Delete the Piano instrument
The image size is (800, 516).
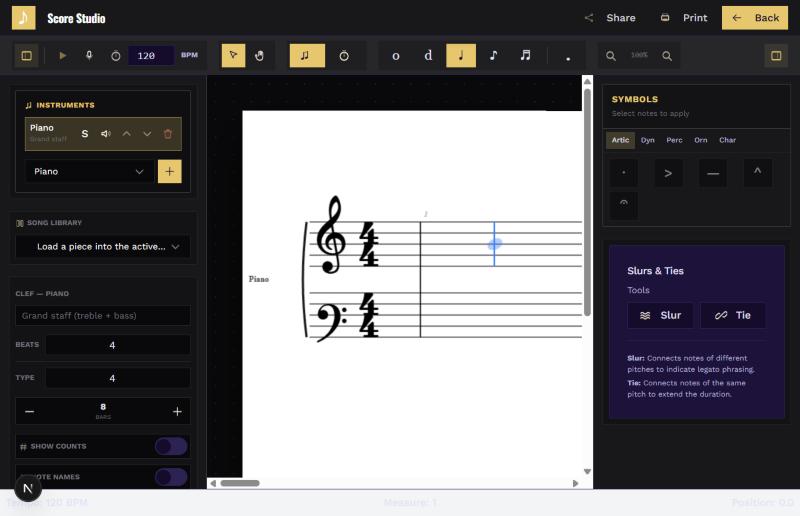tap(168, 134)
